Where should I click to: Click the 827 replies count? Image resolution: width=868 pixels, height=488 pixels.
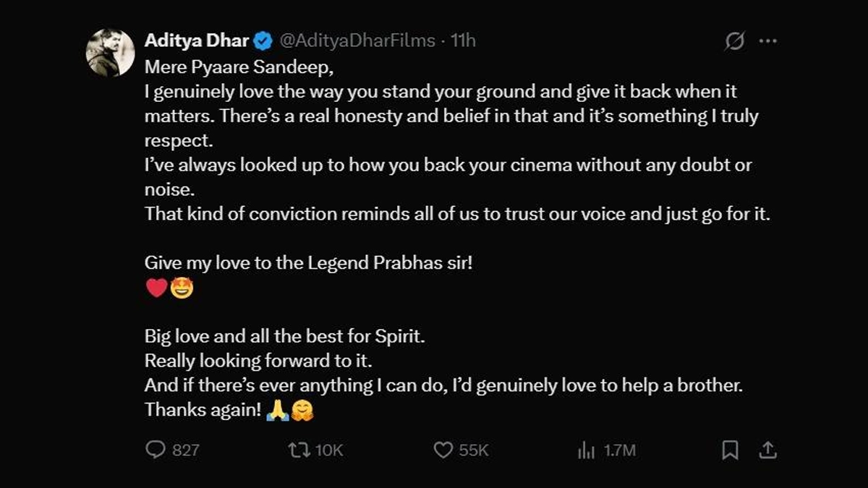[186, 450]
